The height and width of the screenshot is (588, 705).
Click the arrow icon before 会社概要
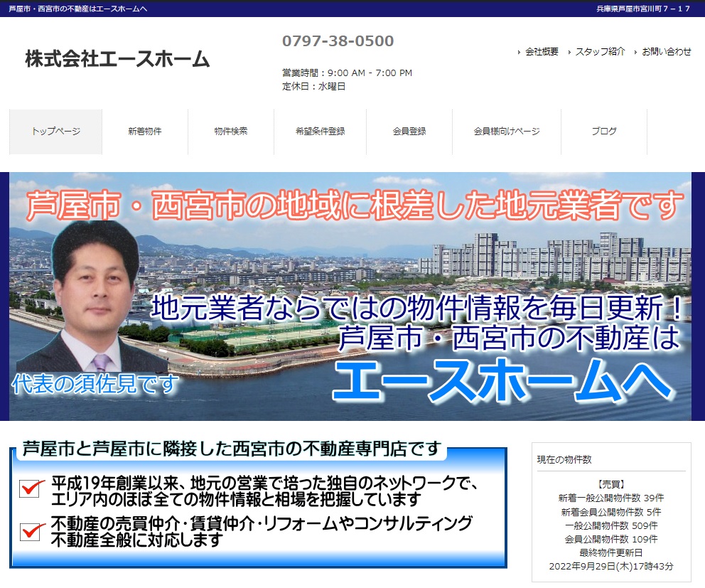pyautogui.click(x=519, y=53)
